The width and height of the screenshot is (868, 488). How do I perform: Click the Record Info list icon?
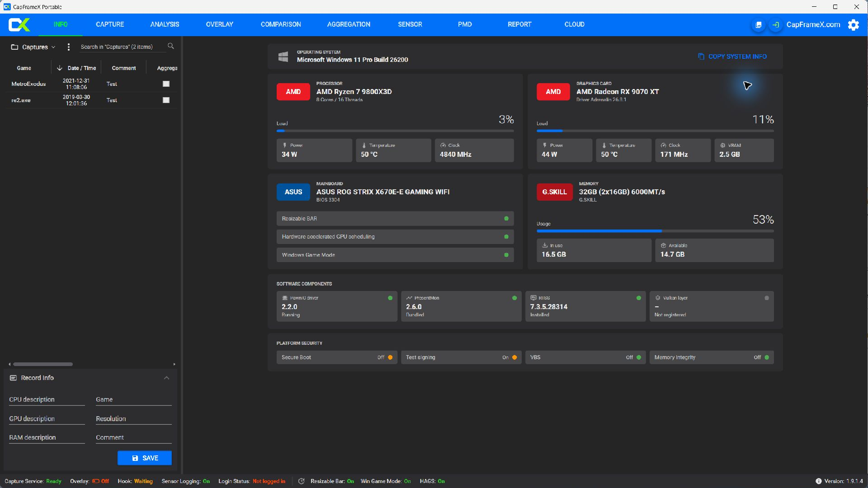13,378
